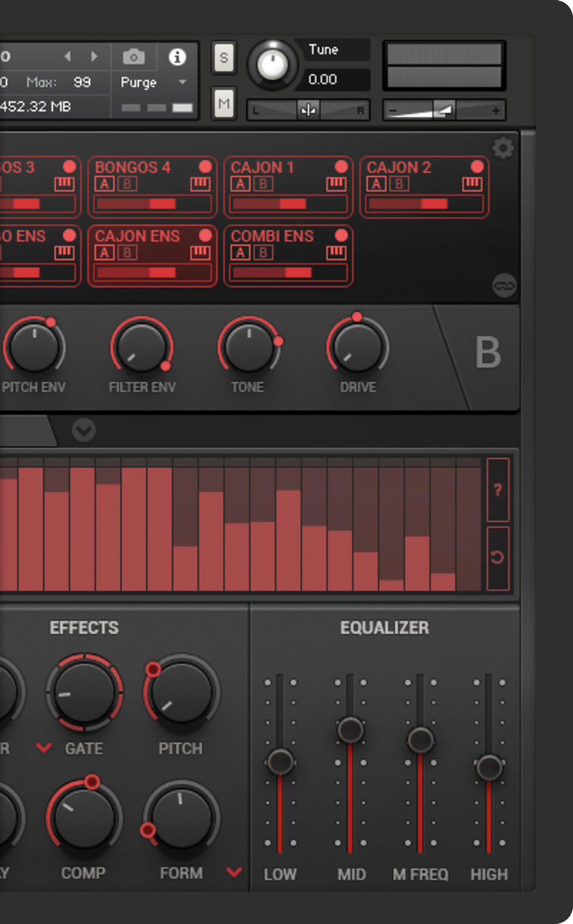Click the FILTER ENV knob
Screen dimensions: 573x924
(x=142, y=347)
